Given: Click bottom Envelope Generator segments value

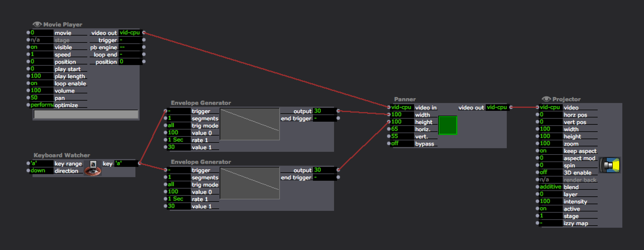Looking at the screenshot, I should coord(179,177).
